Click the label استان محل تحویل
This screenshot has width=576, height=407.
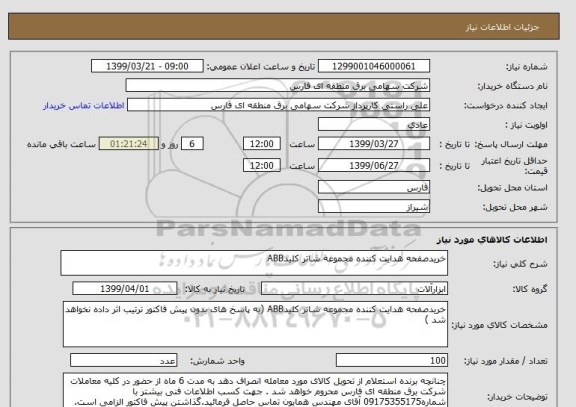(512, 188)
